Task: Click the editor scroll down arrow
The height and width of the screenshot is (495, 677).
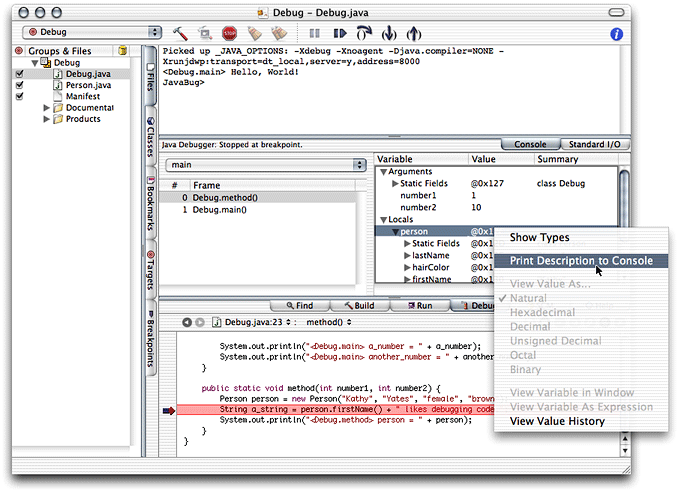Action: click(625, 451)
